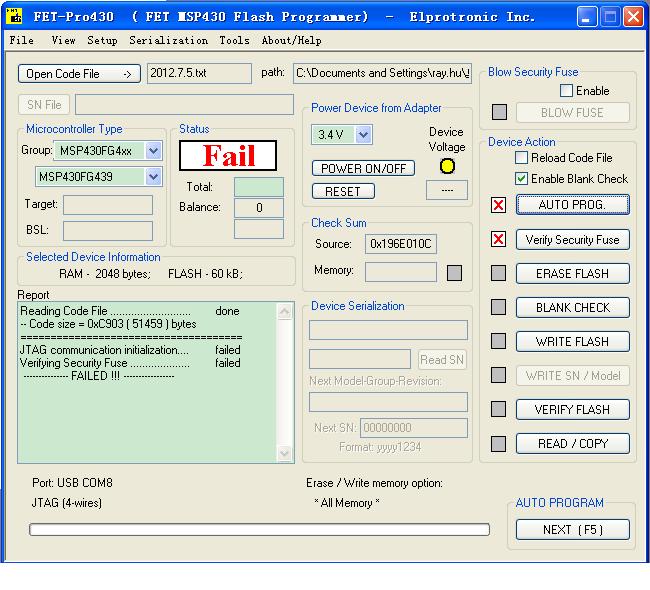Uncheck Enable Blank Check
The width and height of the screenshot is (650, 590).
coord(521,179)
